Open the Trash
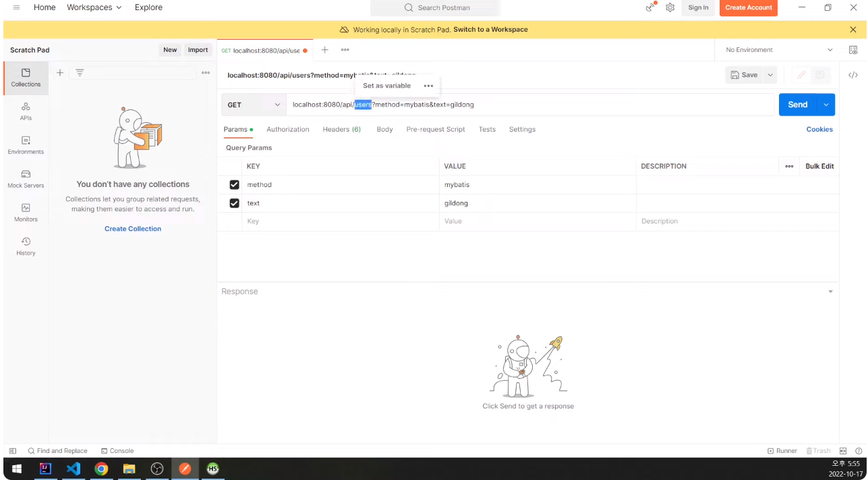Screen dimensions: 868x480 (818, 451)
